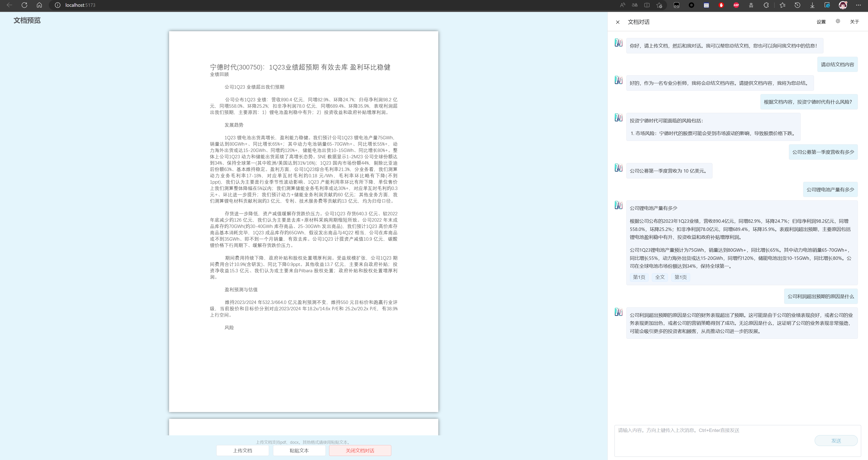Open the browser Extensions puzzle icon

[x=766, y=5]
